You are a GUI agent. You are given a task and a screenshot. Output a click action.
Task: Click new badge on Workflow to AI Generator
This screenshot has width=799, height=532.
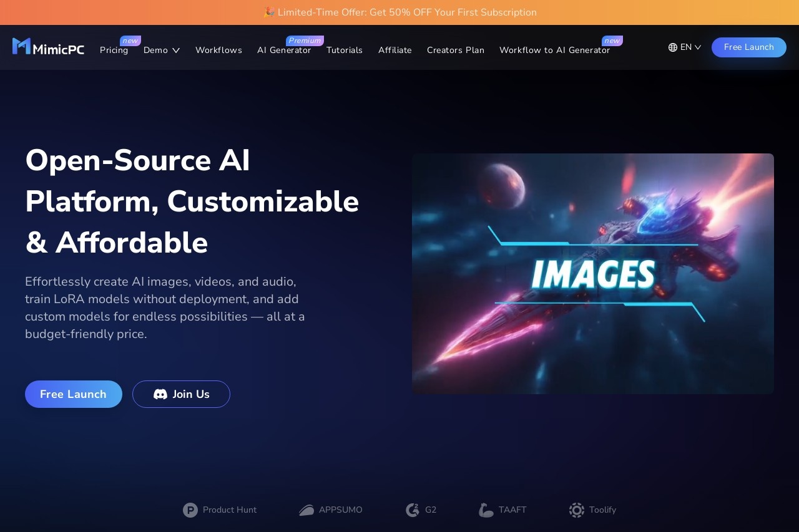(x=612, y=41)
